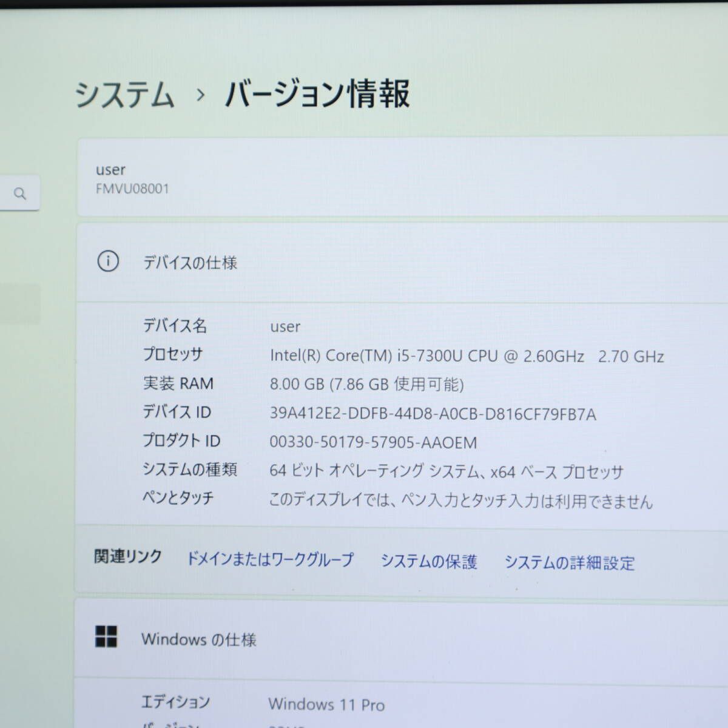Click the プロダクト ID label
728x728 pixels.
coord(181,440)
